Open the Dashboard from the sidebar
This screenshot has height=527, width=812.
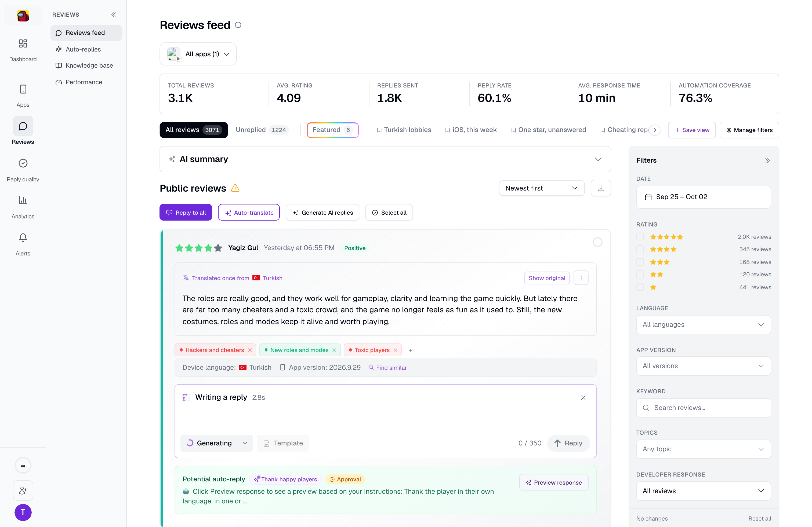23,50
